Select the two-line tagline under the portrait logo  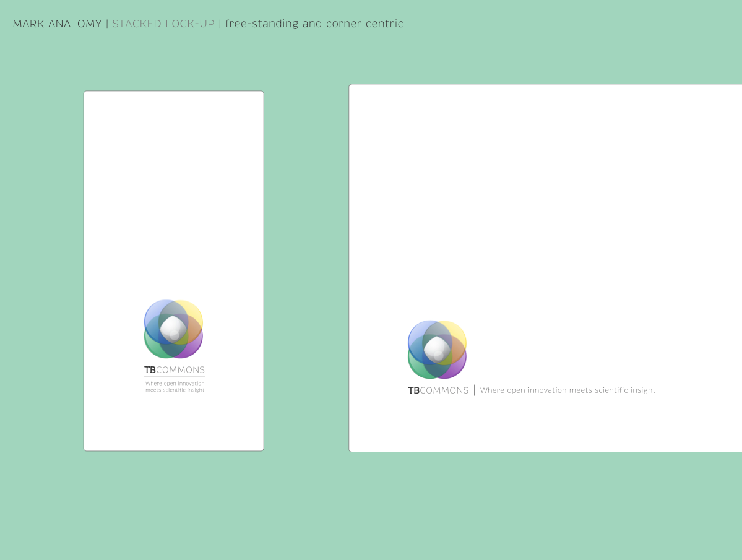click(175, 387)
